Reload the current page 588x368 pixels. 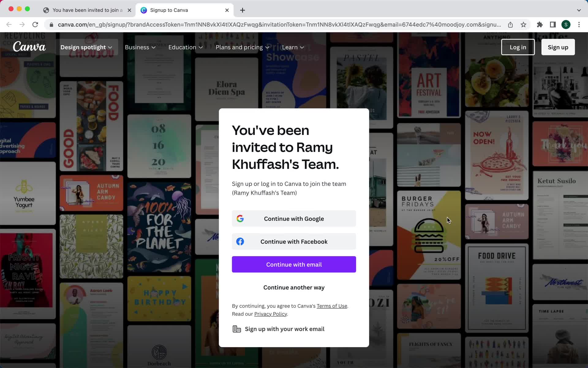pos(35,25)
